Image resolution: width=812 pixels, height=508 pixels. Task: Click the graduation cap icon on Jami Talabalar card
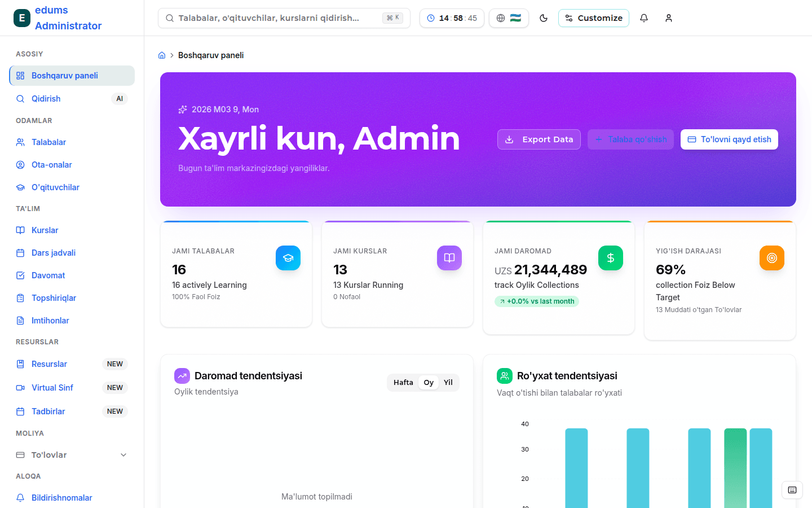(288, 258)
